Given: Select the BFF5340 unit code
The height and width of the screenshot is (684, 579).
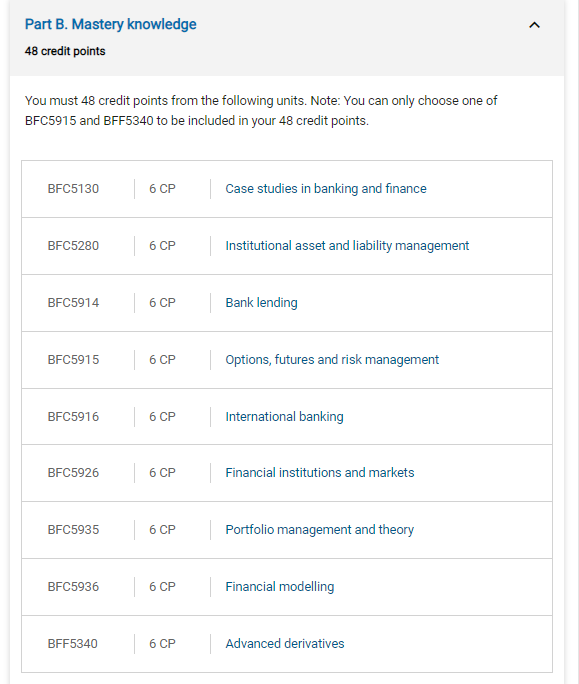Looking at the screenshot, I should (72, 643).
